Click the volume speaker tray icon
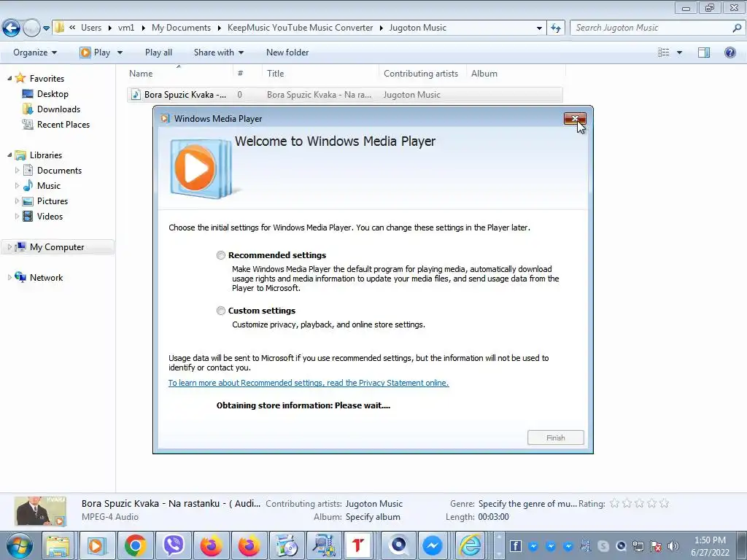 [673, 546]
